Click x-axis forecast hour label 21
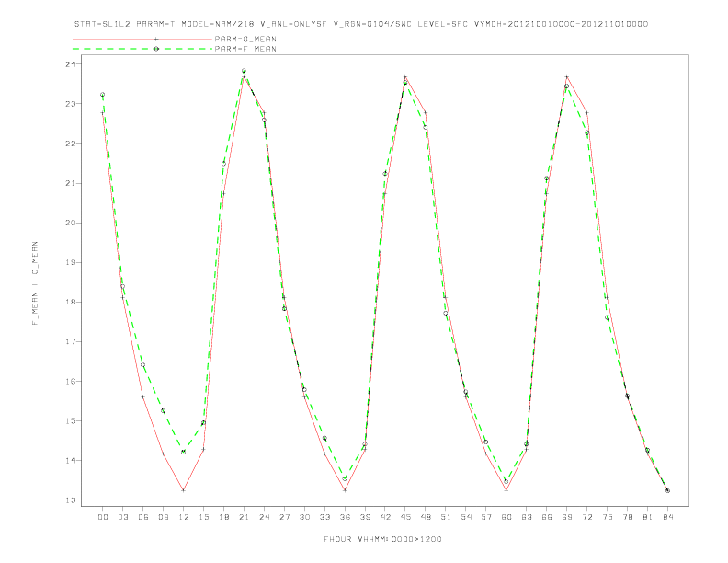This screenshot has height=563, width=728. [x=244, y=517]
